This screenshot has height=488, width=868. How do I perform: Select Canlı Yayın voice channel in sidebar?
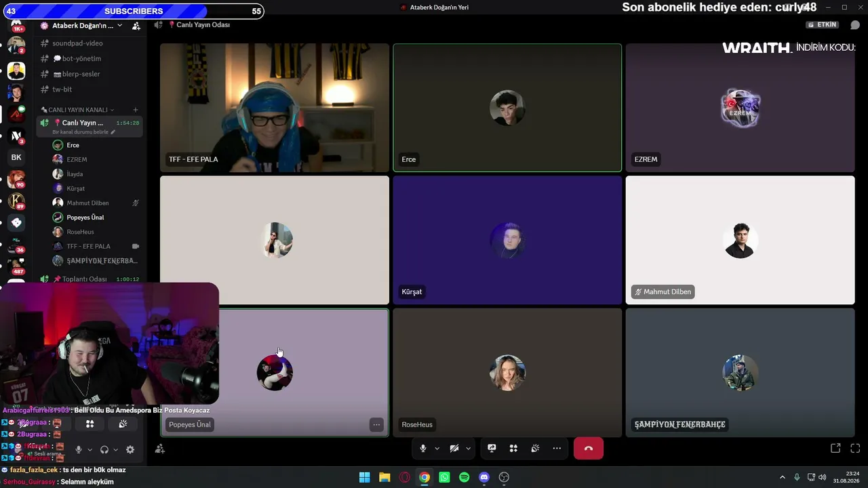90,126
